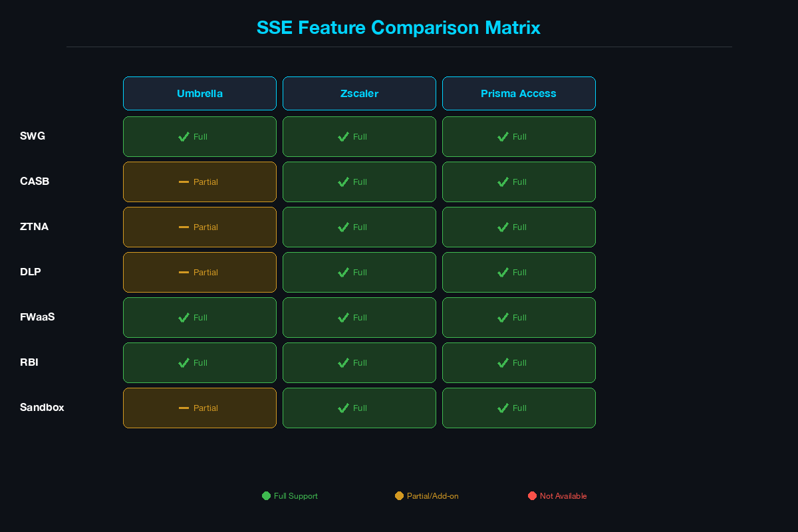Screen dimensions: 798x532
Task: Click the checkmark in Zscaler FWaaS cell
Action: (344, 317)
